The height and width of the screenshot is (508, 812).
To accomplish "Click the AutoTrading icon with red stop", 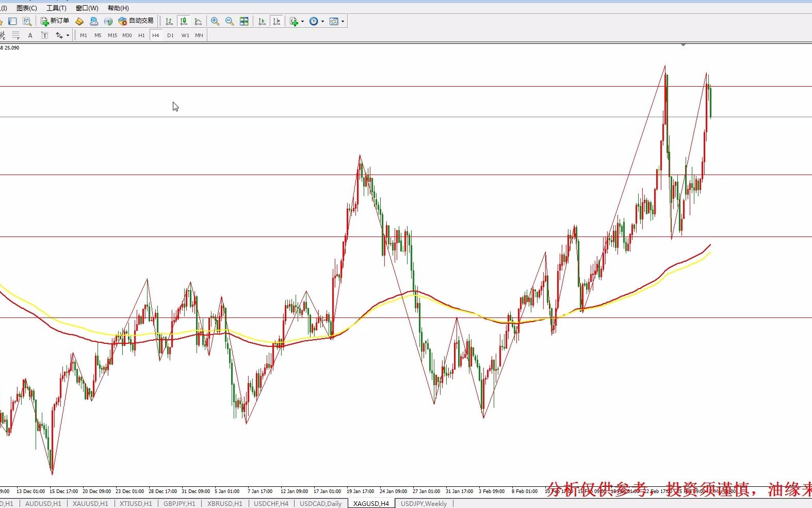I will click(122, 21).
